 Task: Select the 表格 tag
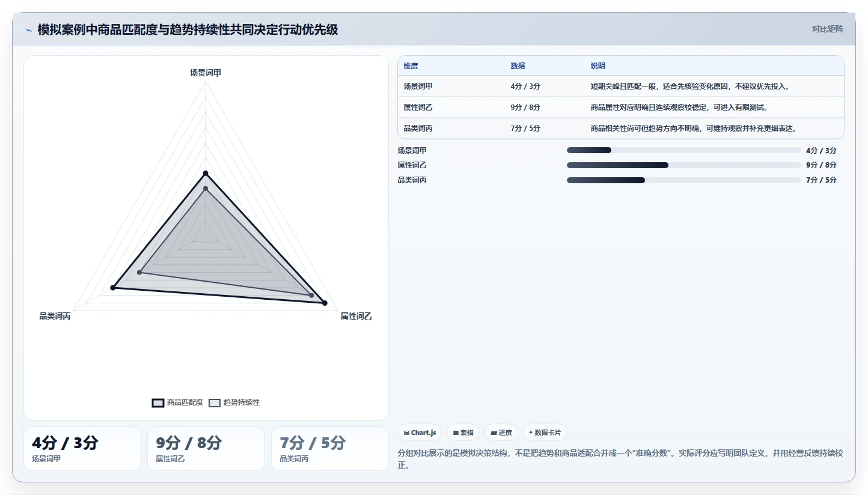[463, 433]
